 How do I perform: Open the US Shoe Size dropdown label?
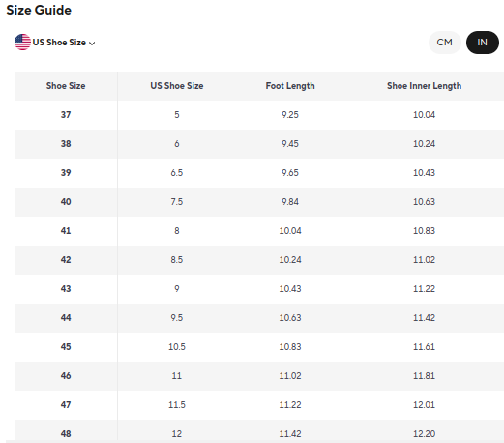59,43
